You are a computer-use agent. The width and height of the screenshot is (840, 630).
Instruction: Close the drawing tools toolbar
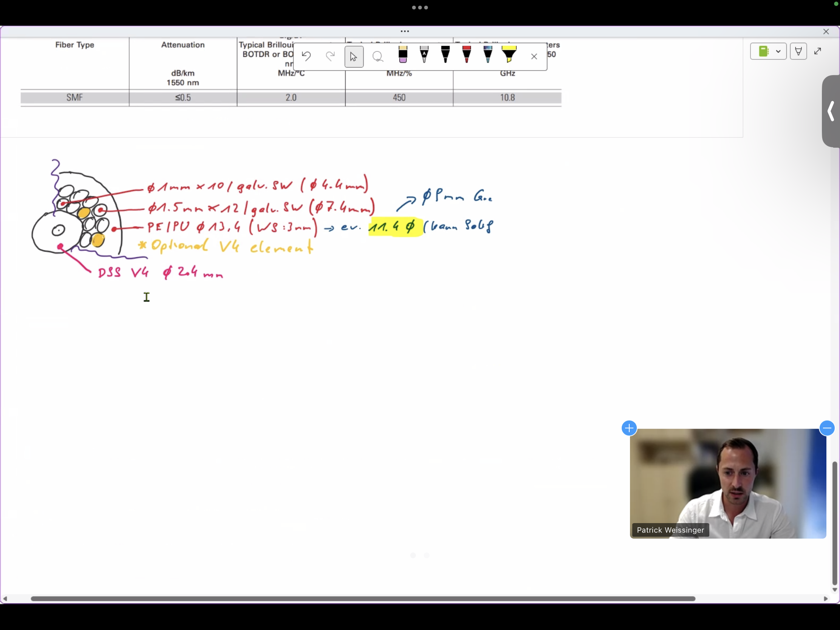[534, 57]
